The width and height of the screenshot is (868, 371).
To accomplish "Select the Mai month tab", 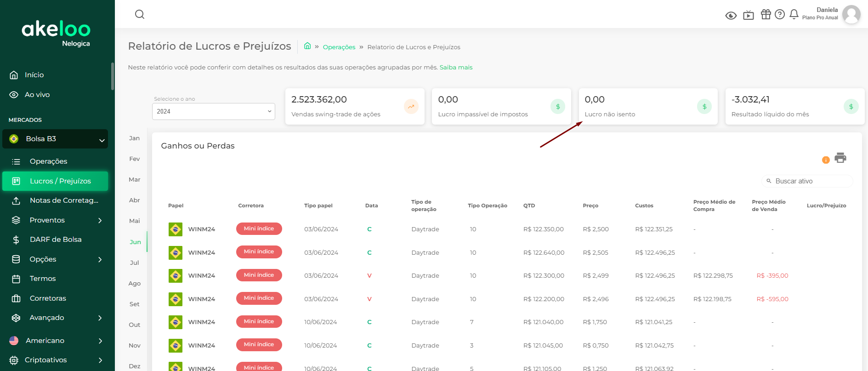I will pyautogui.click(x=134, y=221).
